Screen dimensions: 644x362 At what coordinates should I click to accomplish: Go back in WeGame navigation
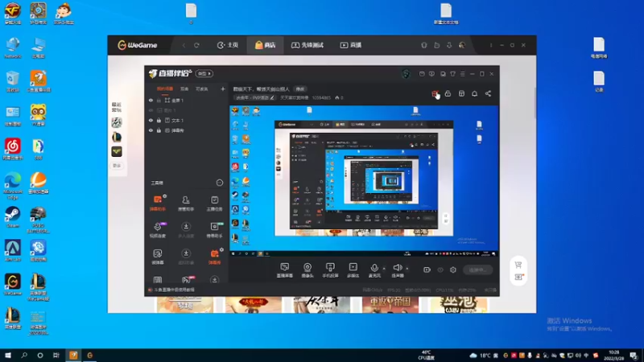pyautogui.click(x=184, y=45)
